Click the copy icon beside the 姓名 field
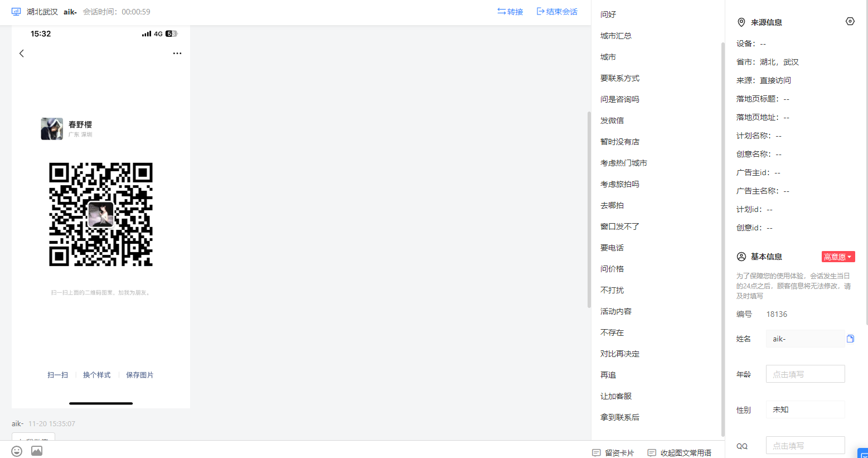The height and width of the screenshot is (458, 868). pos(850,339)
